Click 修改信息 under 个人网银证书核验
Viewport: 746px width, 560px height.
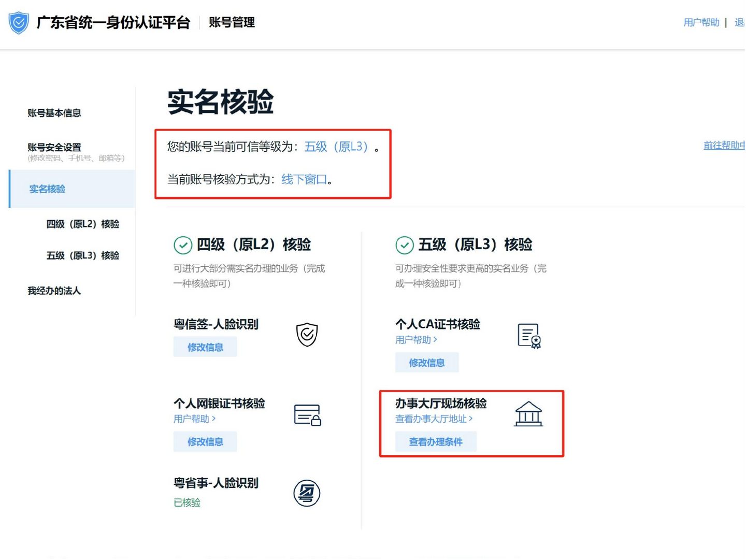click(x=205, y=442)
